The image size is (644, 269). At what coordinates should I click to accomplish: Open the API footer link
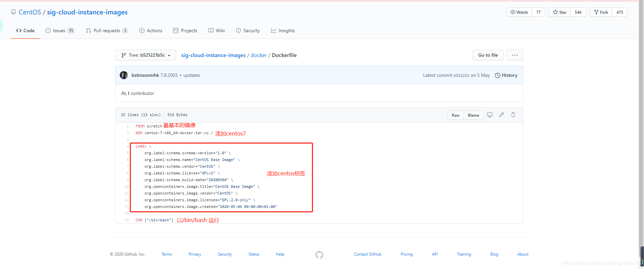click(435, 254)
